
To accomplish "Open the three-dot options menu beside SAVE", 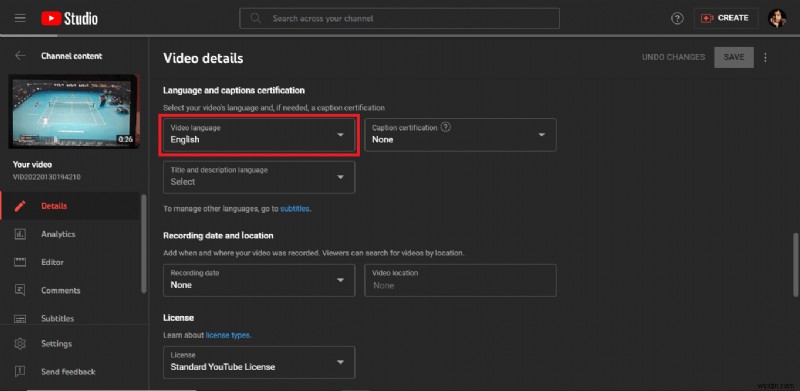I will 765,58.
